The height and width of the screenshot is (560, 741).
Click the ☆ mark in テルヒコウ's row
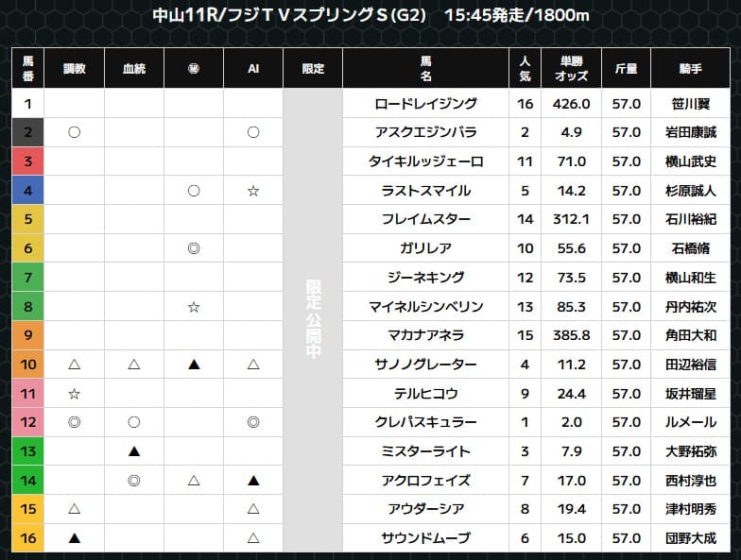[74, 394]
